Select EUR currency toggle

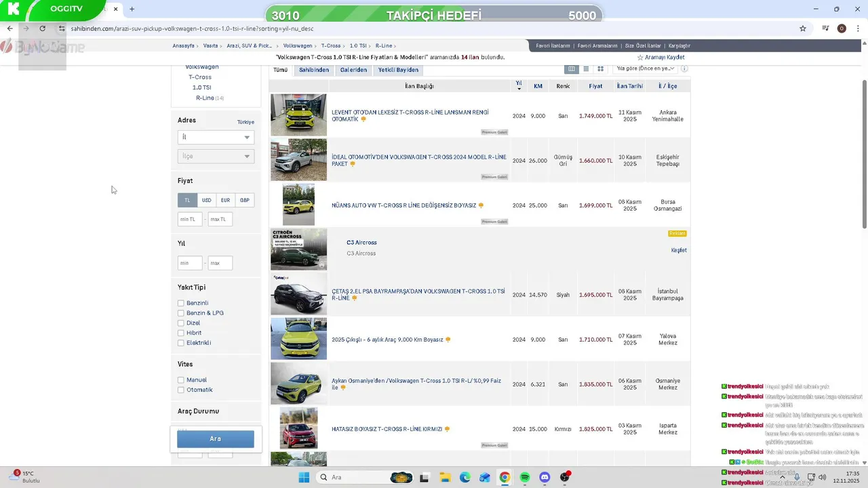(x=225, y=200)
